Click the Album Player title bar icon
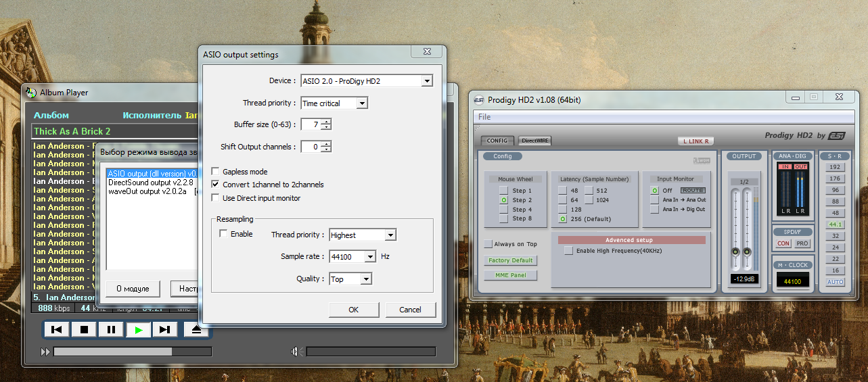This screenshot has width=868, height=382. 30,92
